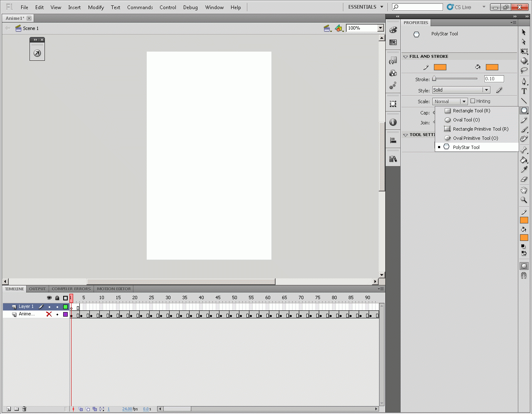Select the Selection arrow tool
532x414 pixels.
(524, 32)
